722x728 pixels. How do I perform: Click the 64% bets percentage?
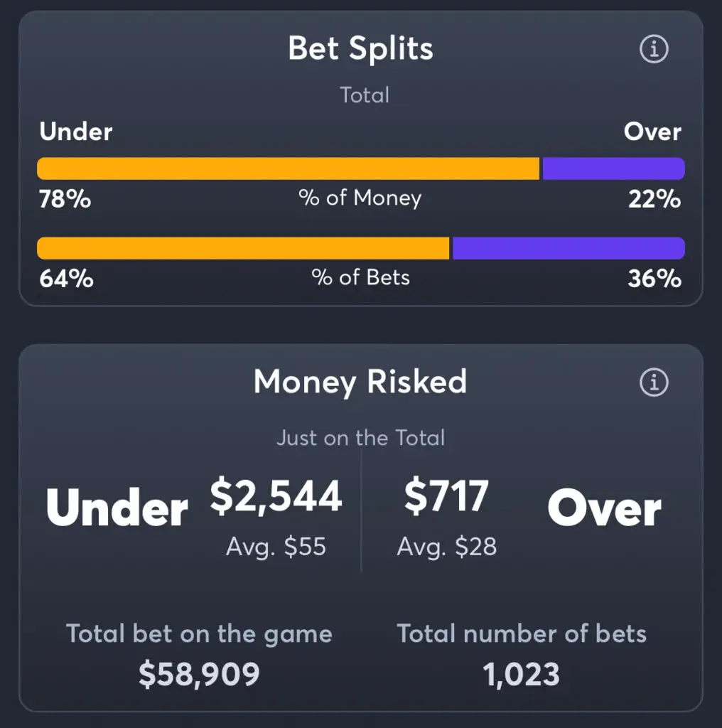[66, 279]
